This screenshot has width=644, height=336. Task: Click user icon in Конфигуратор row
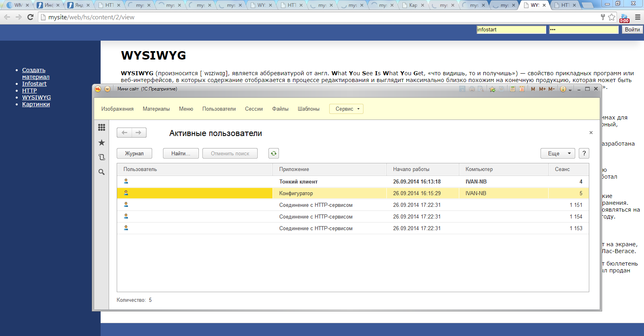(126, 193)
